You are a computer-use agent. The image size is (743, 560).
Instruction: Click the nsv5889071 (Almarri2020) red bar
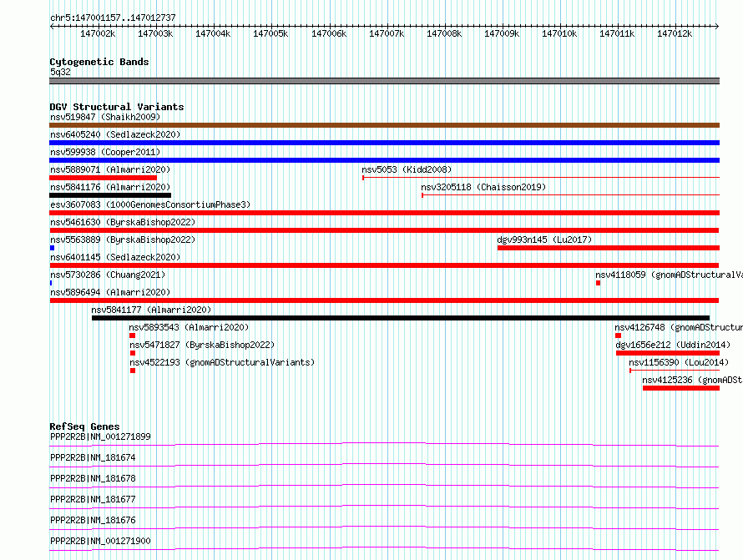(x=103, y=178)
